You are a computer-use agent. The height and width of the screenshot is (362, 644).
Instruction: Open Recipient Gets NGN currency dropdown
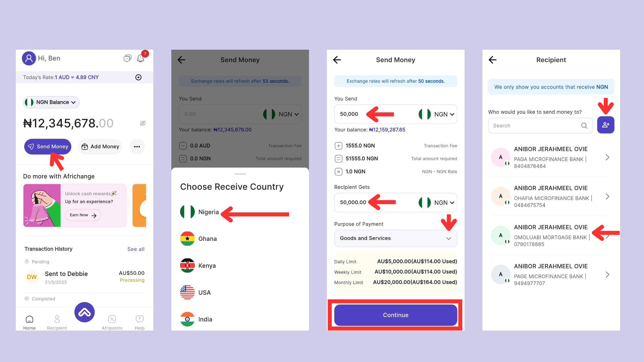pos(437,203)
